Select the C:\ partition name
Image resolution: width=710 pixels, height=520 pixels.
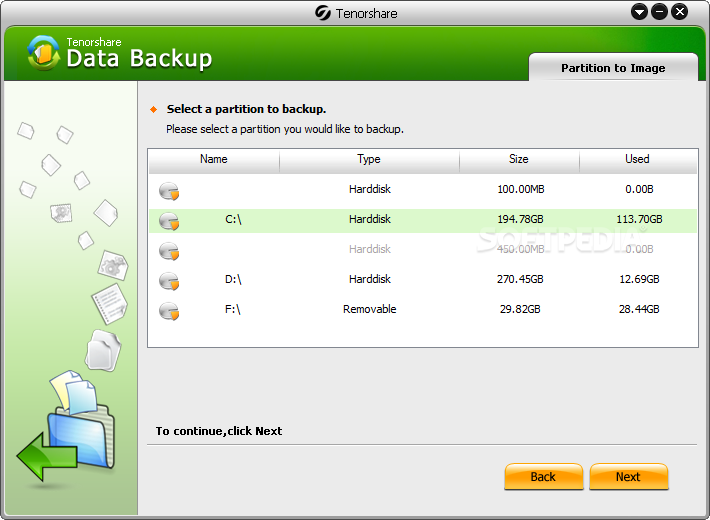click(x=233, y=219)
